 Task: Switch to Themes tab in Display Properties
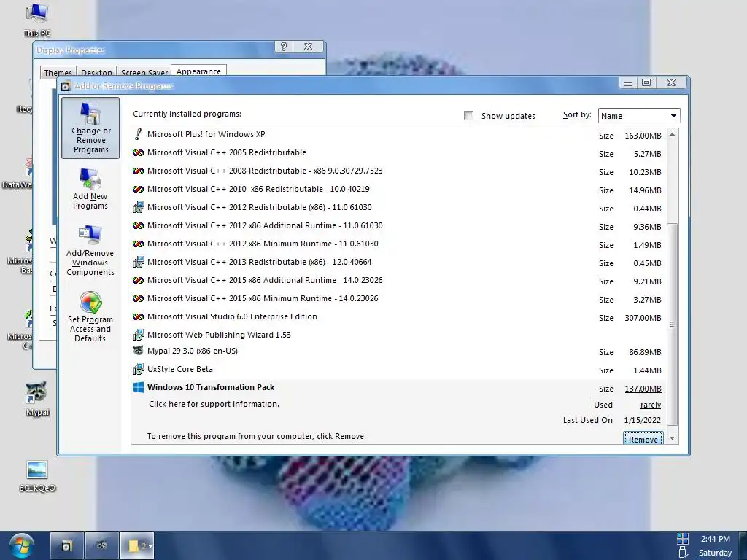coord(58,72)
